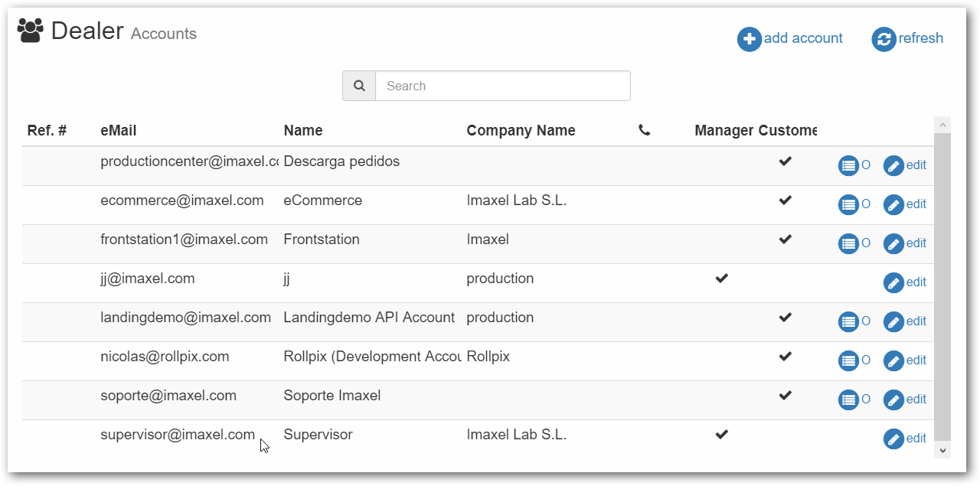The image size is (980, 486).
Task: Open orders list icon for landingdemo@imaxel.com
Action: point(848,321)
